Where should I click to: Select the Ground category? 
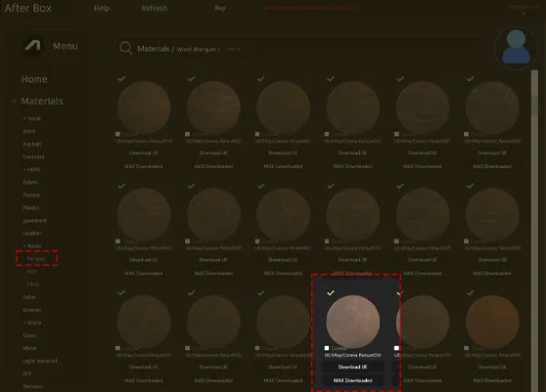(31, 310)
